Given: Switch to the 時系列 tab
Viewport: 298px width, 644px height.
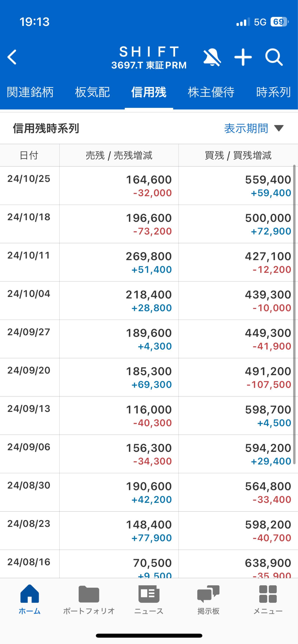Looking at the screenshot, I should tap(273, 92).
